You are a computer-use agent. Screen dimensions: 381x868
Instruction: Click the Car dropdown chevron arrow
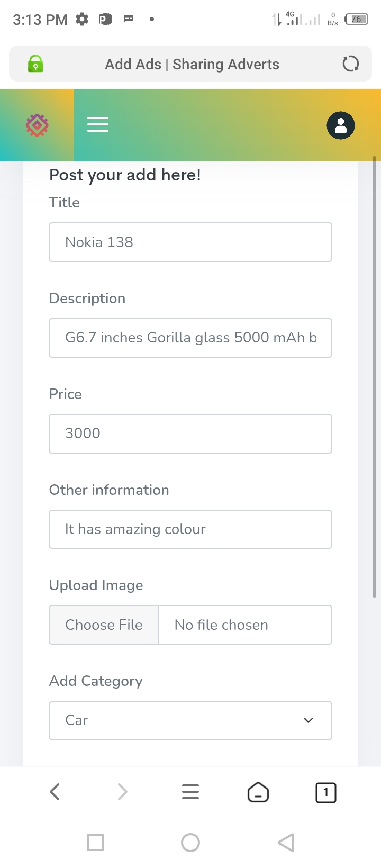pyautogui.click(x=309, y=720)
